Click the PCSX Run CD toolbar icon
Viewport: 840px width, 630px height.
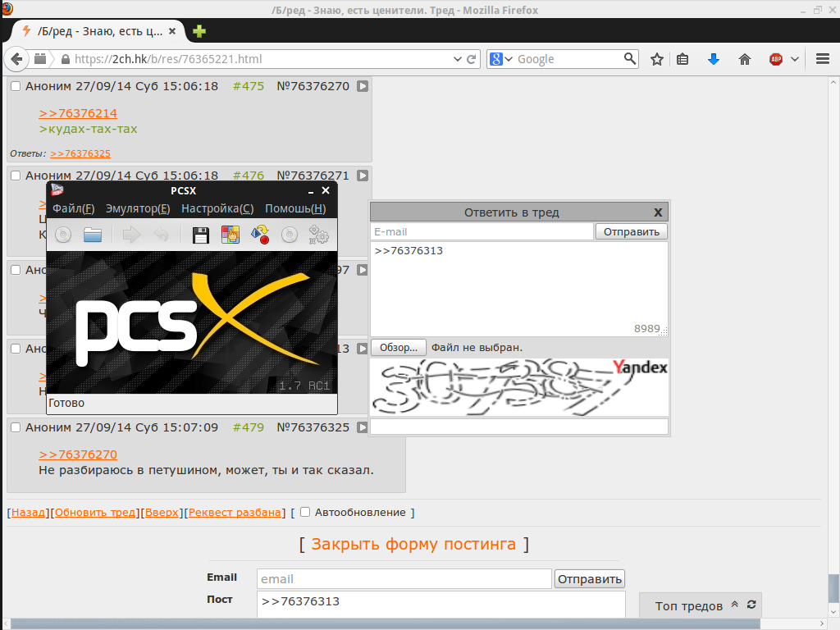coord(63,235)
